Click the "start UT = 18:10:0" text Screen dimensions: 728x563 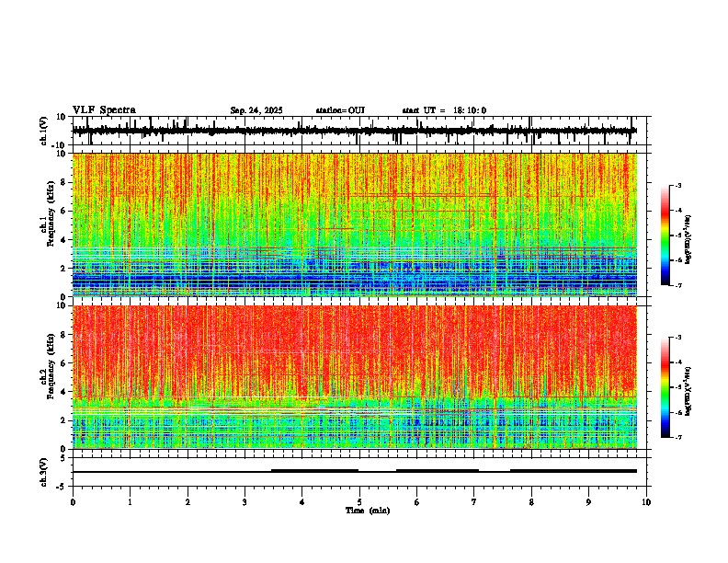point(444,110)
